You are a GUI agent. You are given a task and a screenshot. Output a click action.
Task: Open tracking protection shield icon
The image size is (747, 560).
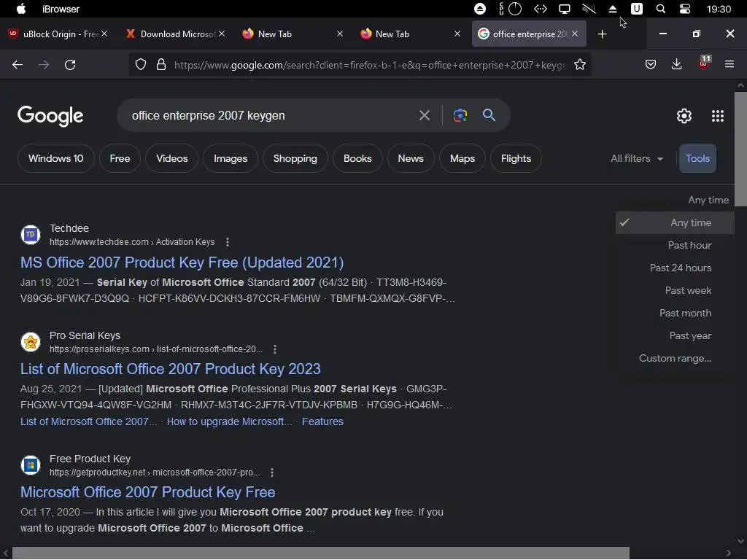pyautogui.click(x=141, y=64)
